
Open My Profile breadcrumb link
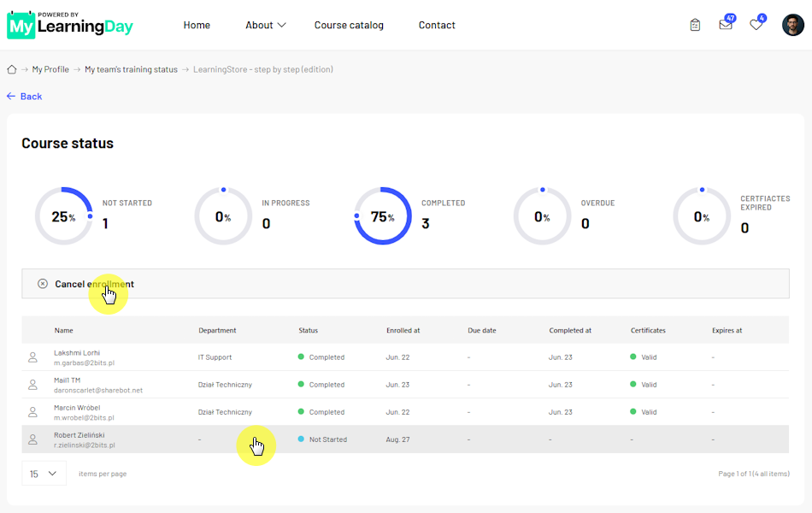[x=50, y=69]
